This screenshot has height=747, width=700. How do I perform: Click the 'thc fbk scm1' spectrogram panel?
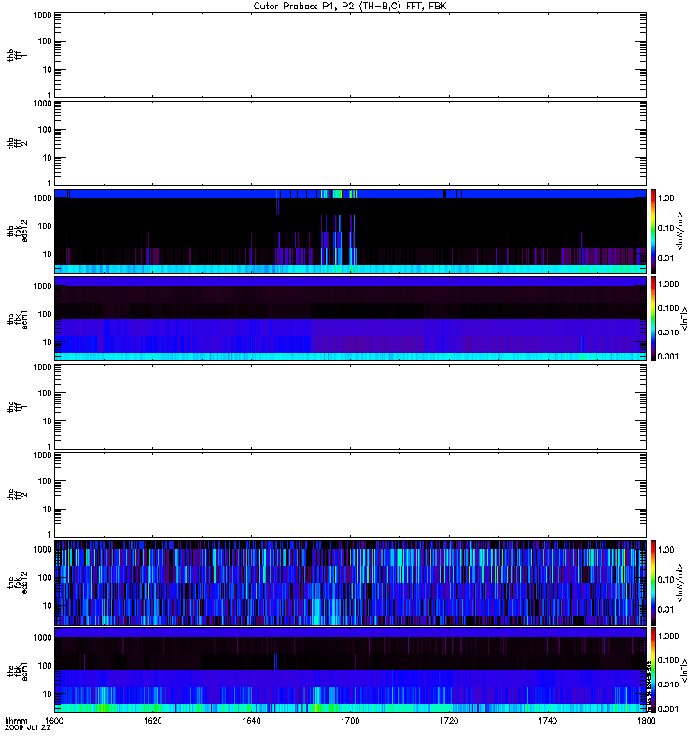tap(350, 670)
